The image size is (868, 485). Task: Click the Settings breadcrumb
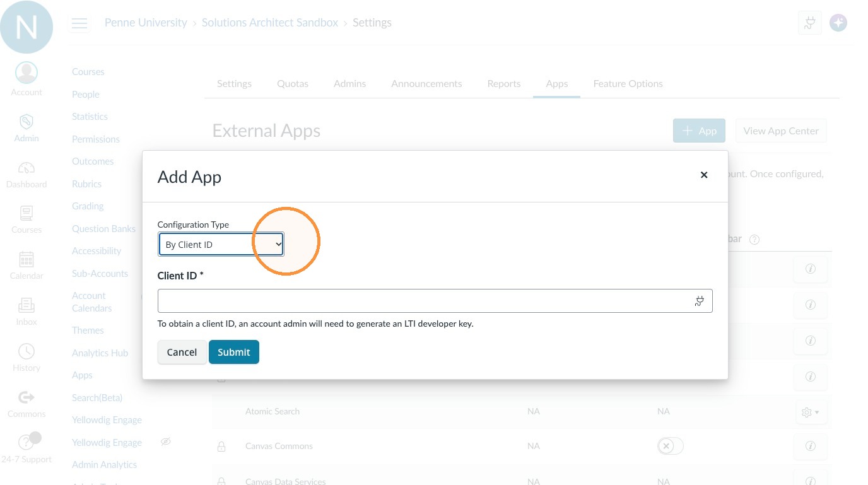point(372,23)
